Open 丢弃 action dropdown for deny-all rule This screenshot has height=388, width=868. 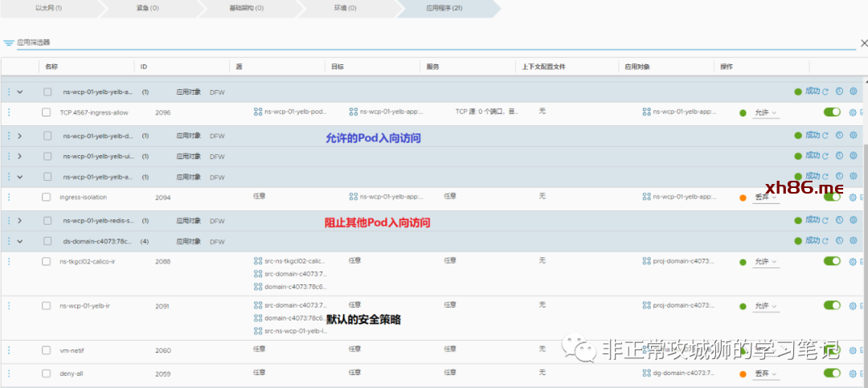[765, 374]
